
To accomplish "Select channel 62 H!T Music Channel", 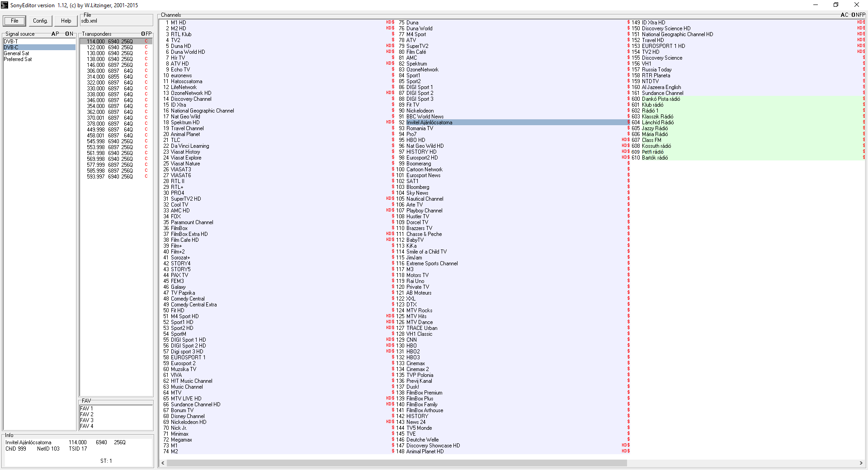I will click(x=278, y=381).
